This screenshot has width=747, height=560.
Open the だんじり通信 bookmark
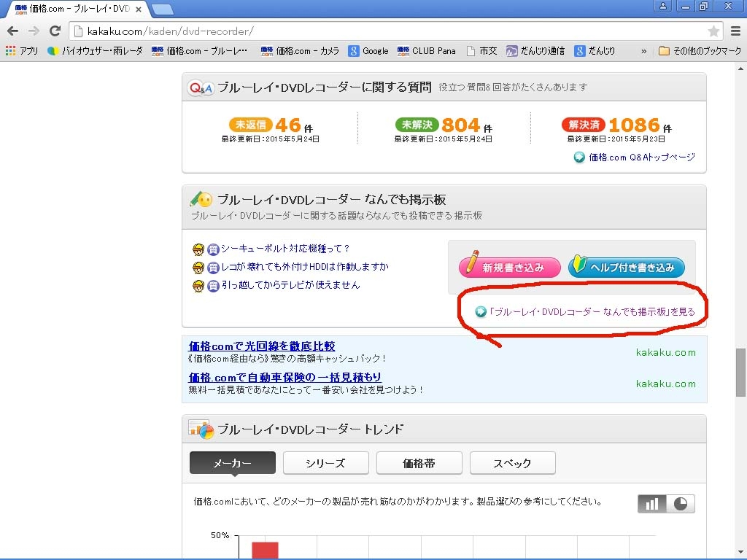[535, 50]
